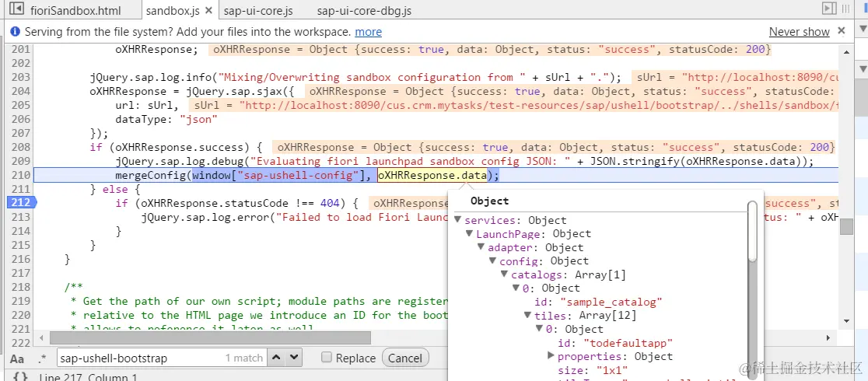
Task: Click line number 218
Action: click(x=20, y=287)
